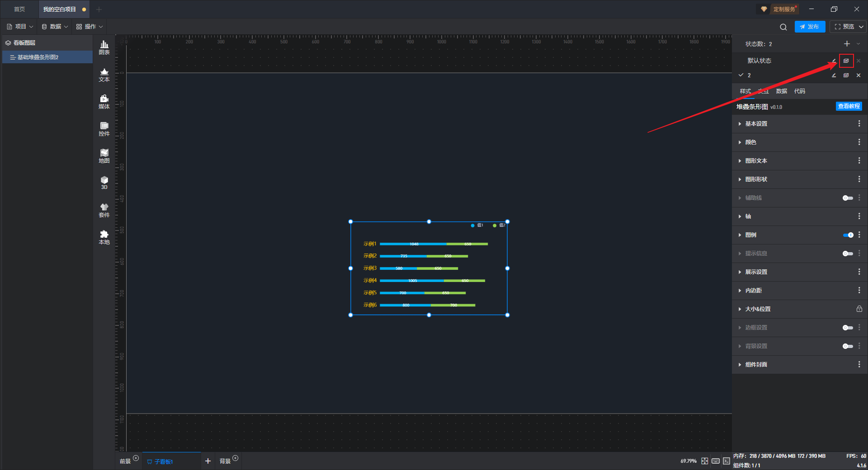This screenshot has height=470, width=868.
Task: Rename the 默认状态 state via pencil icon
Action: click(x=834, y=61)
